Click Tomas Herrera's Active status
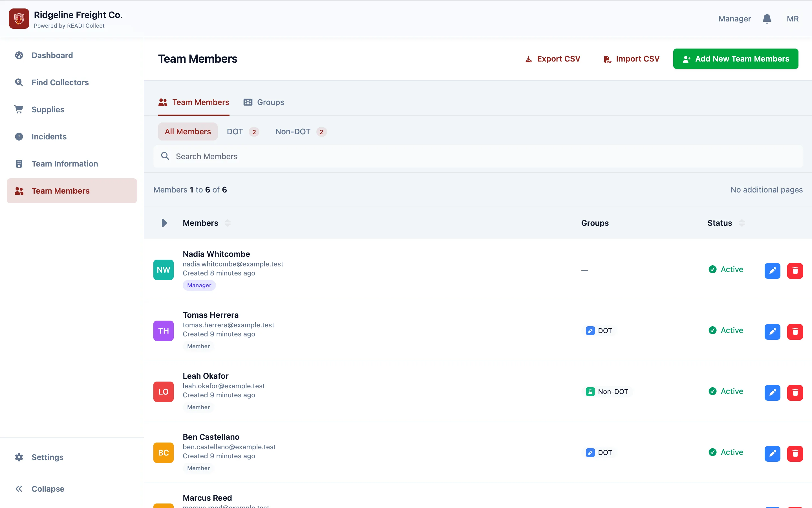 (726, 330)
